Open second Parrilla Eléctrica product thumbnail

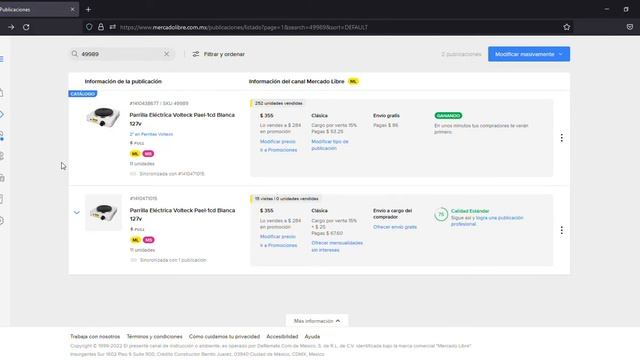[103, 212]
